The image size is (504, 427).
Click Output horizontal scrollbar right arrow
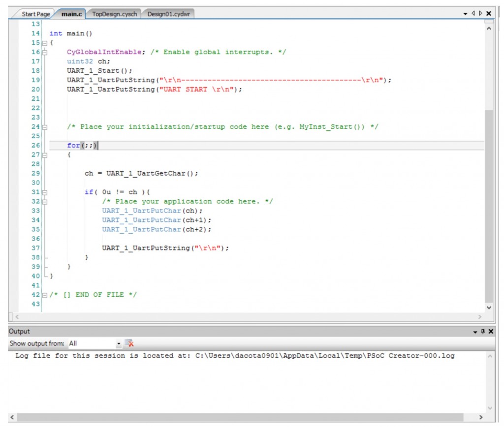pyautogui.click(x=481, y=417)
